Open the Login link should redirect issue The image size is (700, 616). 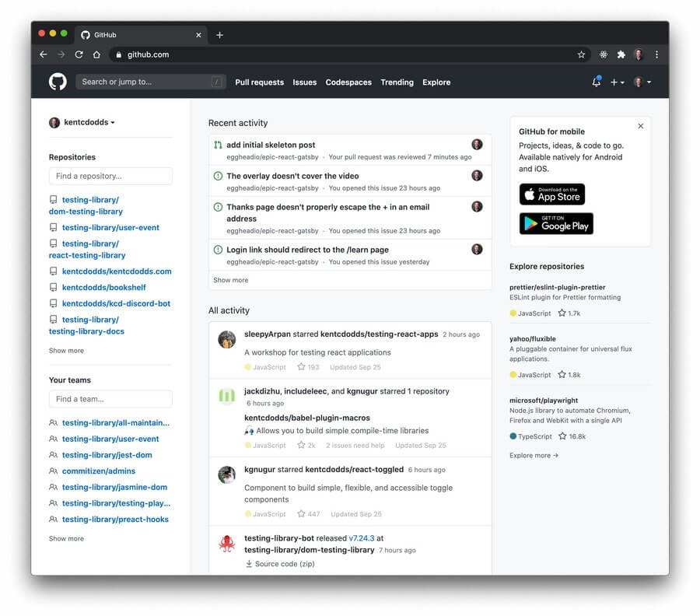[x=307, y=250]
